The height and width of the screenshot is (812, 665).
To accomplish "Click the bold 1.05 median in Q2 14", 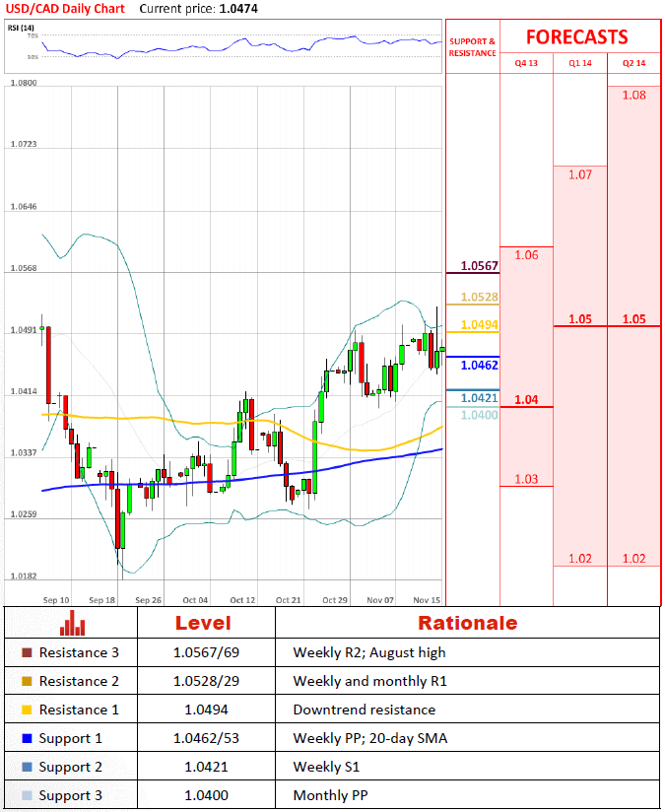I will click(x=633, y=319).
